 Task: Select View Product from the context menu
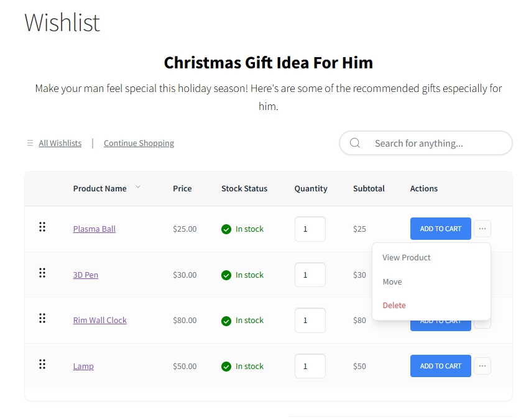pyautogui.click(x=406, y=257)
